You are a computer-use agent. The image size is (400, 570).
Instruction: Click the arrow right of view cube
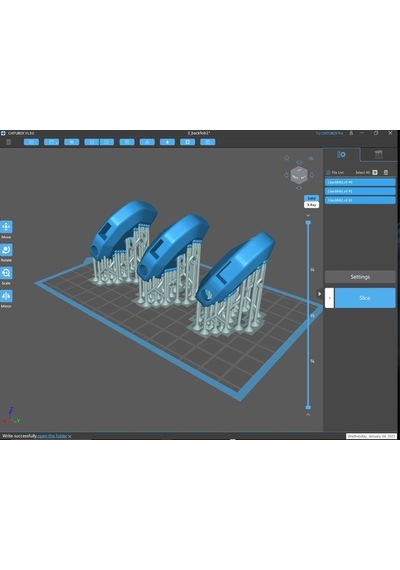point(312,175)
